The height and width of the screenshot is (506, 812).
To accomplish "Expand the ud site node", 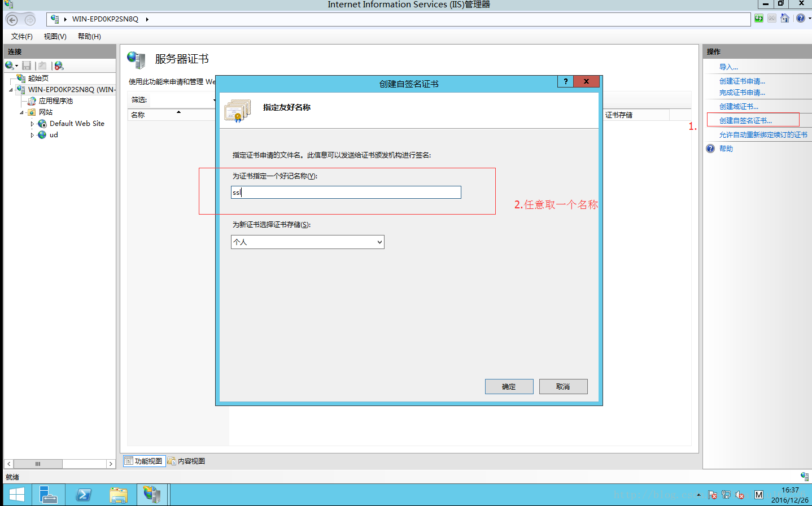I will click(x=32, y=135).
